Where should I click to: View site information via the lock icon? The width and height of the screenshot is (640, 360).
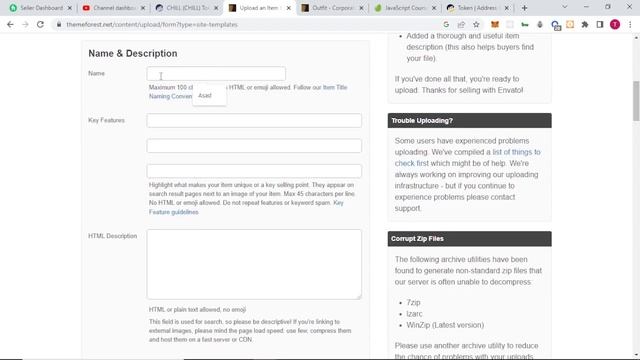tap(59, 24)
